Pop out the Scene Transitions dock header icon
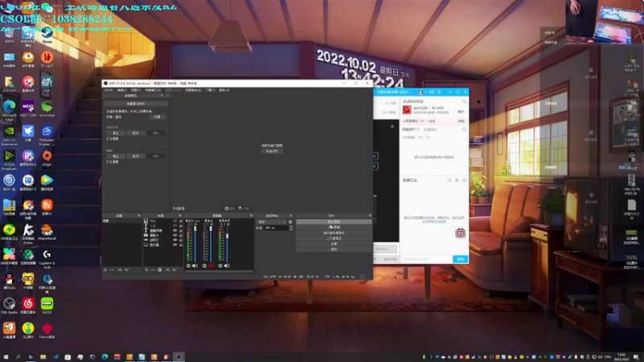Viewport: 644px width, 362px height. [x=291, y=216]
